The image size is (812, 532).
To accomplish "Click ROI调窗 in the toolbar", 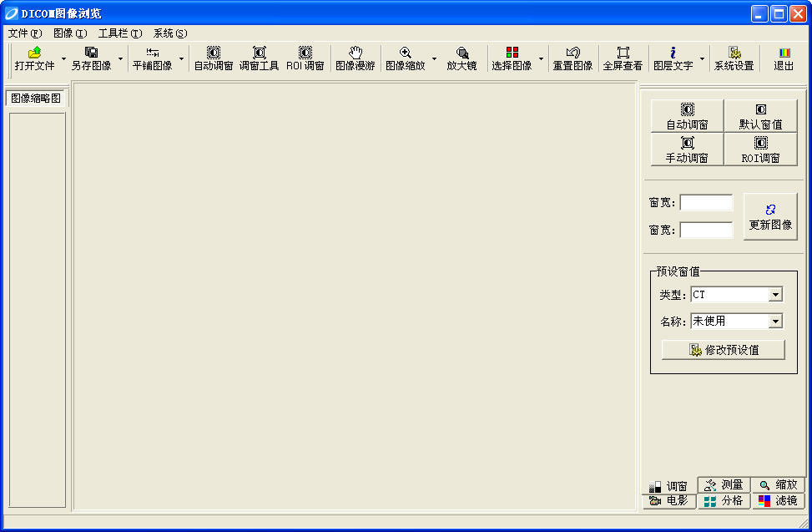I will [x=305, y=58].
